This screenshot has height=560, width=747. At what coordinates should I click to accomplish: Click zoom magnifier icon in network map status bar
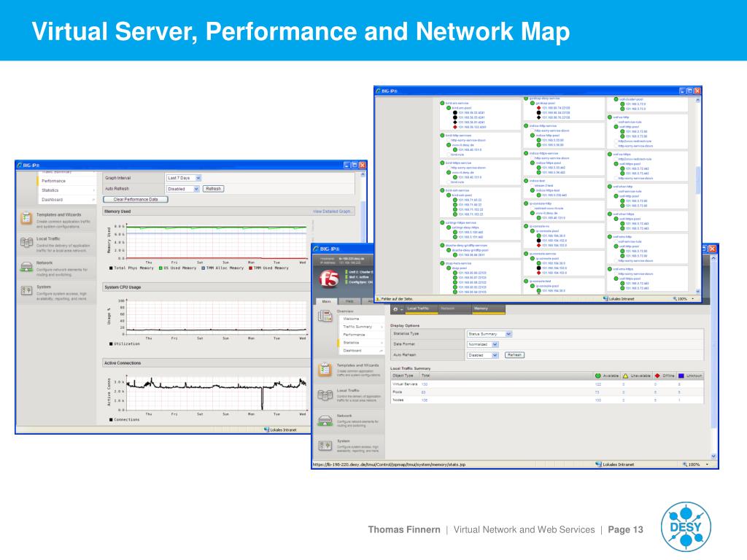[675, 299]
